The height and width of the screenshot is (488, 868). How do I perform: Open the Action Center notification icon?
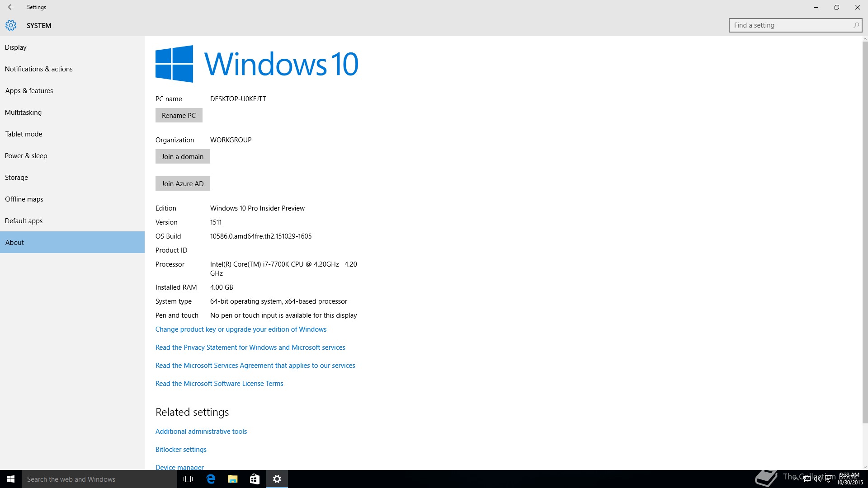[829, 479]
